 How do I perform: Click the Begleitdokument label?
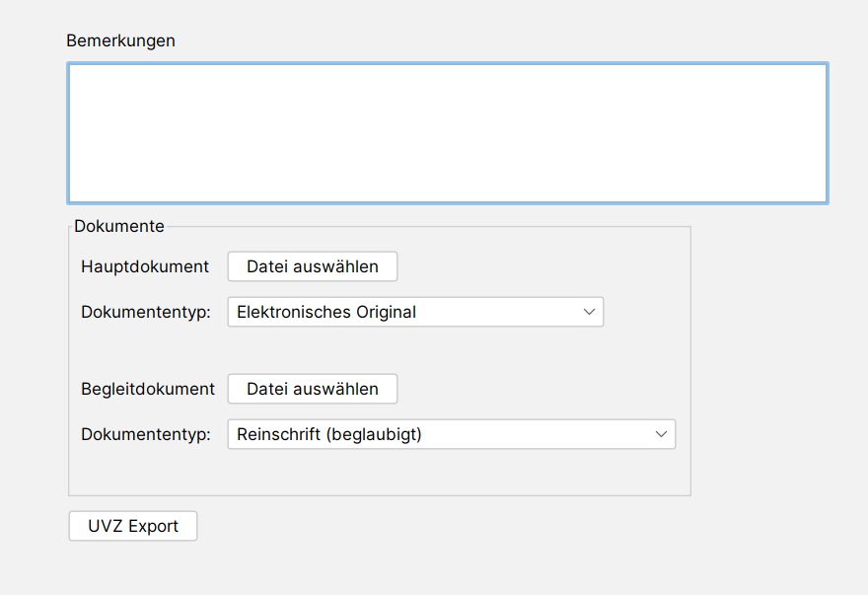coord(148,389)
